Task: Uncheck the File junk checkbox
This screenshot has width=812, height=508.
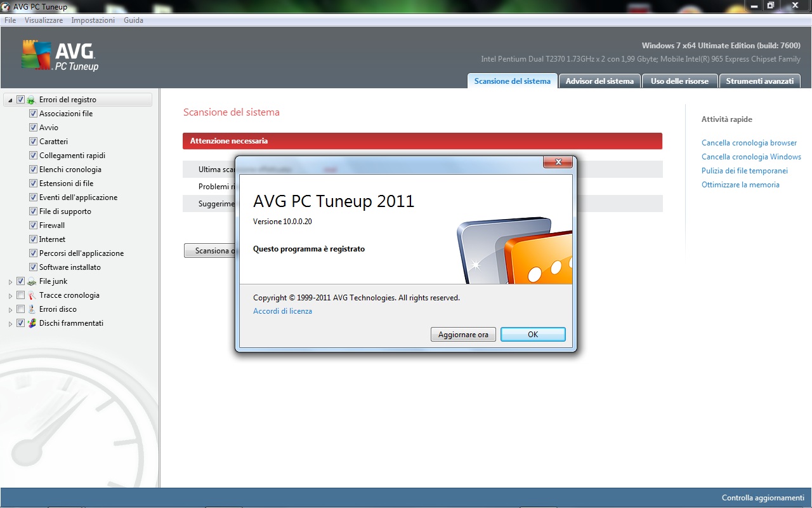Action: tap(20, 281)
